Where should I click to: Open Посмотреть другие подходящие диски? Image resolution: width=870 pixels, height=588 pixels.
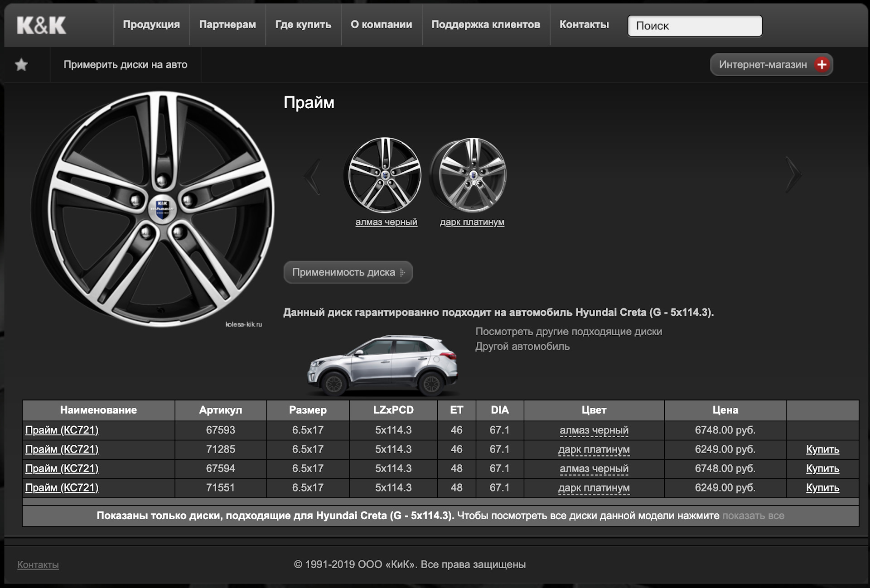(569, 332)
